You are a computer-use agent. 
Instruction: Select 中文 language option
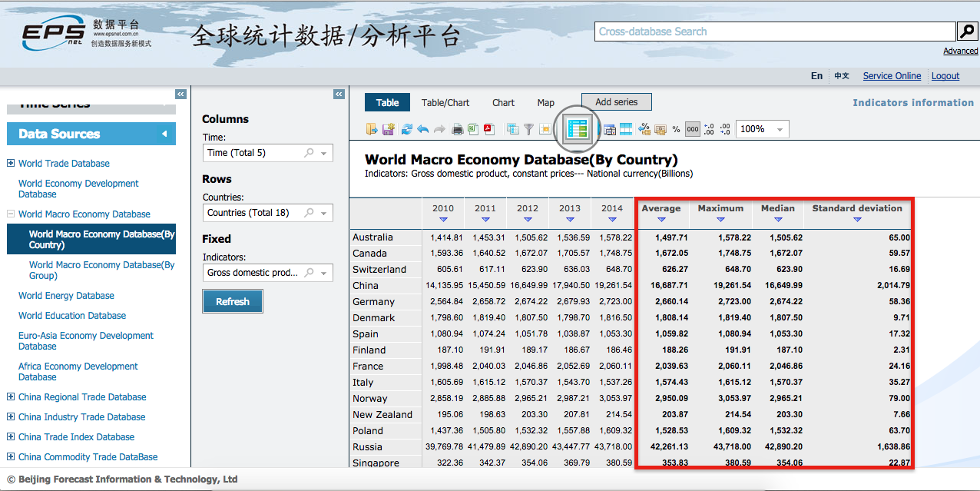pos(843,76)
